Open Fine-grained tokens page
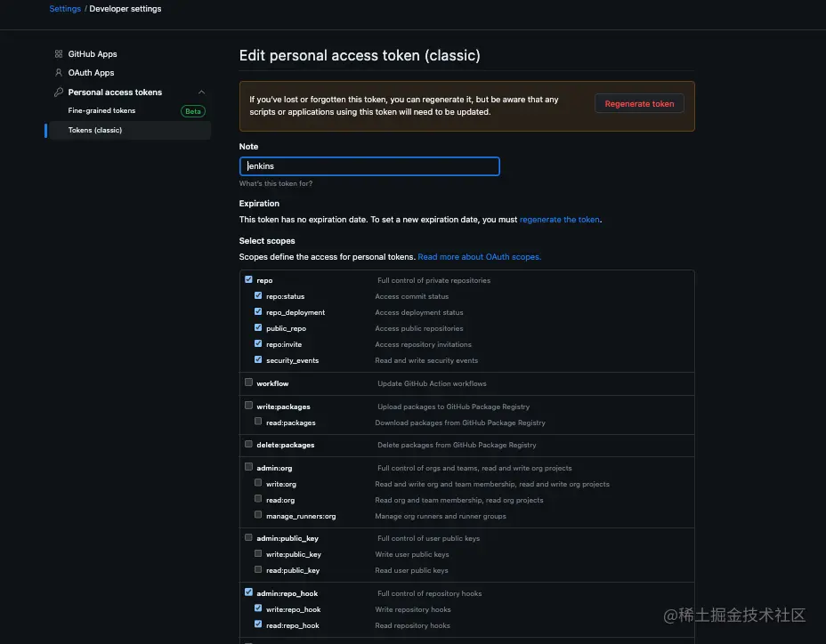 coord(101,111)
